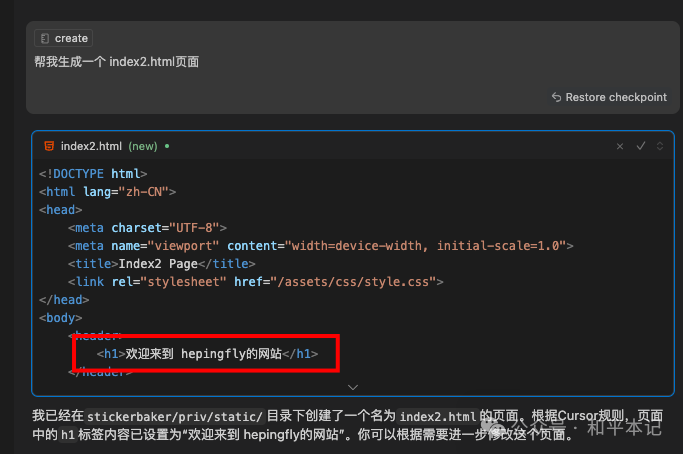Reject the index2.html change with the X icon
The image size is (683, 454).
621,146
